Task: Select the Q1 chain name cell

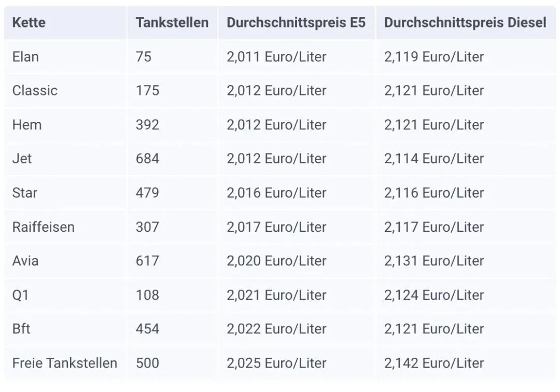Action: click(x=21, y=295)
